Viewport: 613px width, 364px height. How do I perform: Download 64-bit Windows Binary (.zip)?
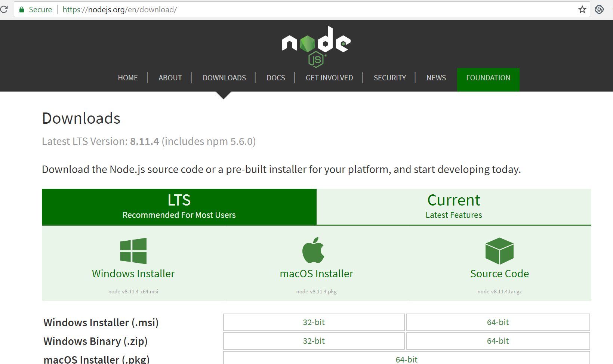(x=498, y=341)
